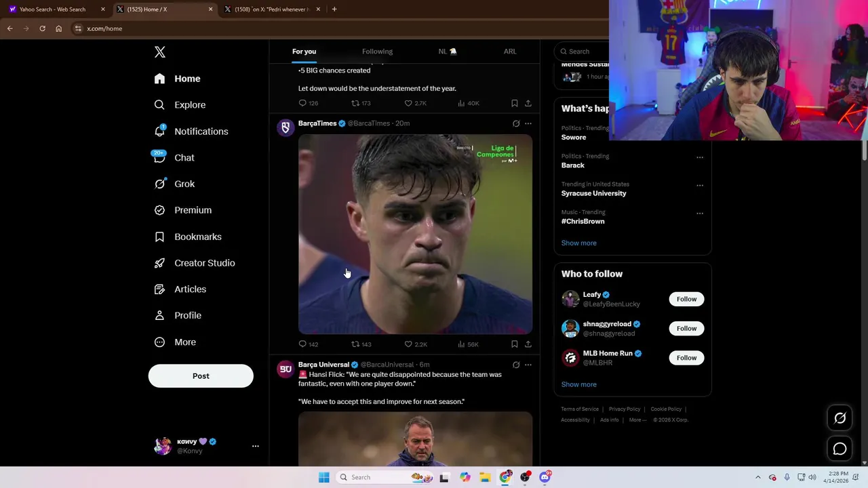Click the X search field
Image resolution: width=868 pixels, height=488 pixels.
click(x=583, y=52)
